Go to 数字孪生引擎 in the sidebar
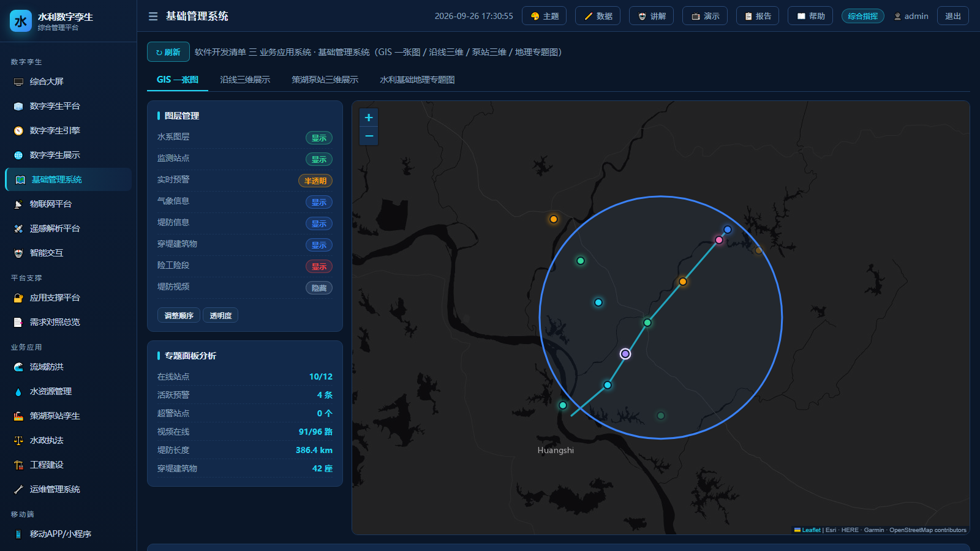 click(x=68, y=130)
